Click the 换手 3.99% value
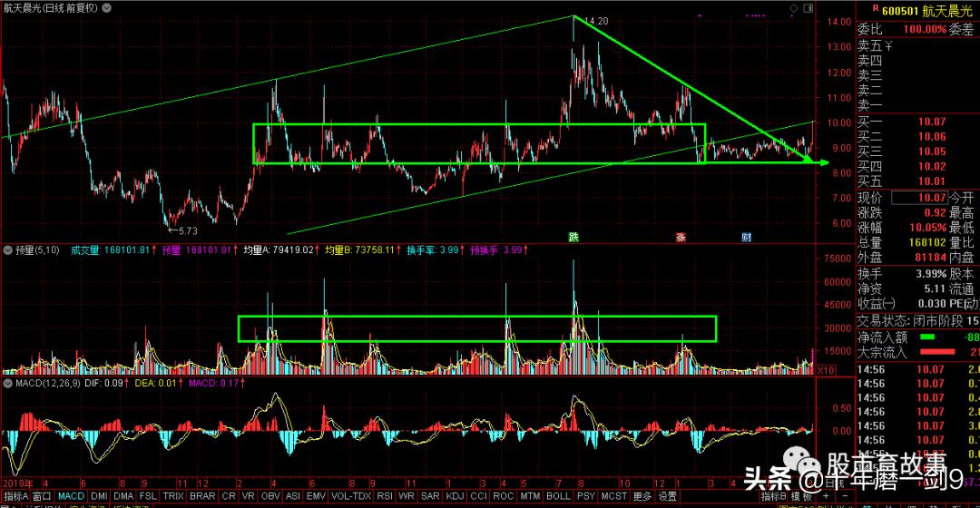The height and width of the screenshot is (508, 980). pyautogui.click(x=931, y=274)
